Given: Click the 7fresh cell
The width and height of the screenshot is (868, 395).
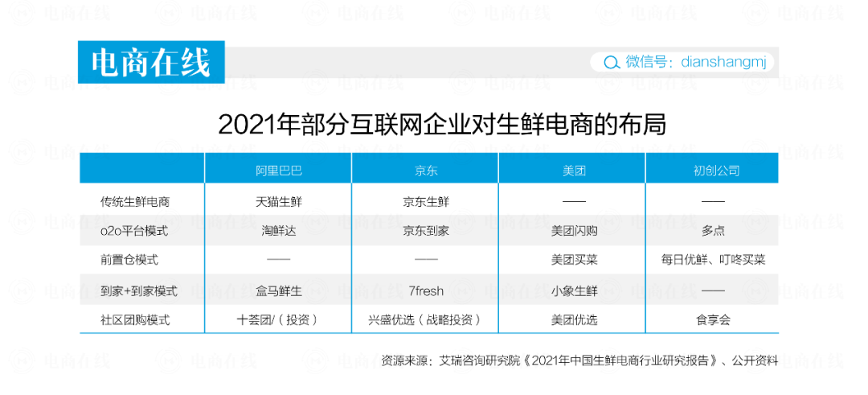Looking at the screenshot, I should coord(426,291).
